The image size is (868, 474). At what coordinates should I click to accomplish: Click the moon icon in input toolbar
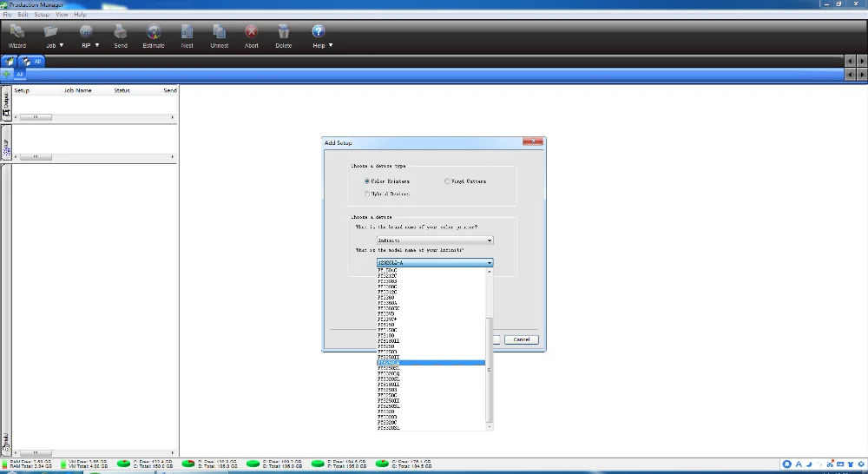809,464
